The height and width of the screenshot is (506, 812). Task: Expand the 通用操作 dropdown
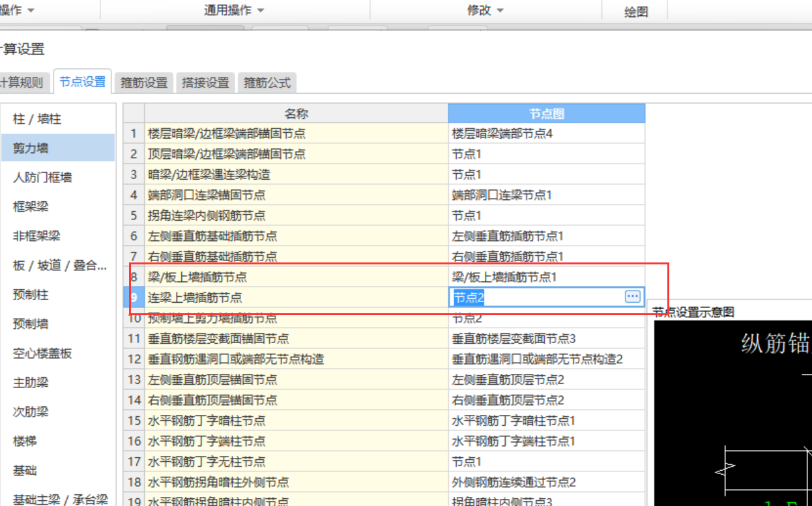click(235, 10)
